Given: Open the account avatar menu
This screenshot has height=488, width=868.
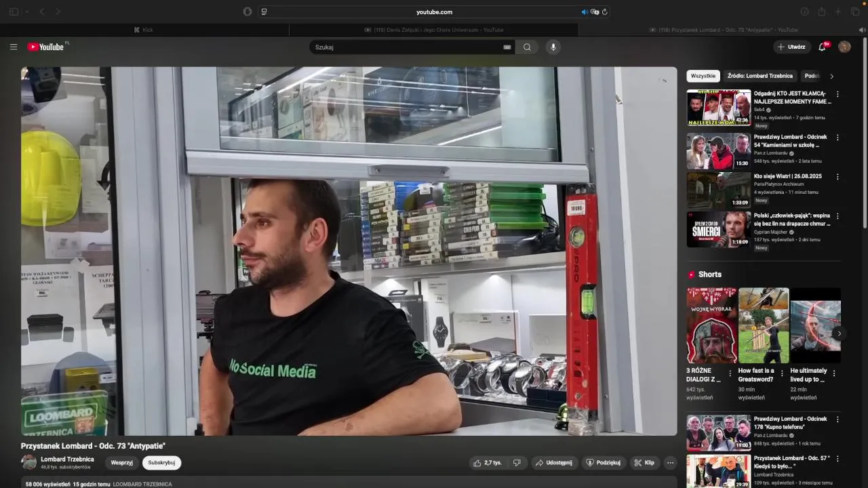Looking at the screenshot, I should (x=844, y=47).
